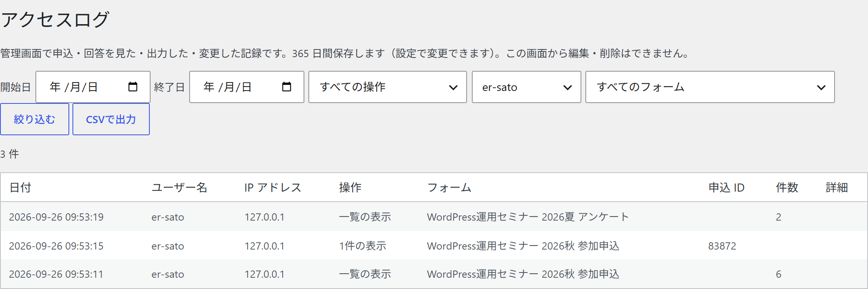The height and width of the screenshot is (289, 868).
Task: Select timestamp 2026-09-26 09:53:15
Action: pyautogui.click(x=56, y=246)
